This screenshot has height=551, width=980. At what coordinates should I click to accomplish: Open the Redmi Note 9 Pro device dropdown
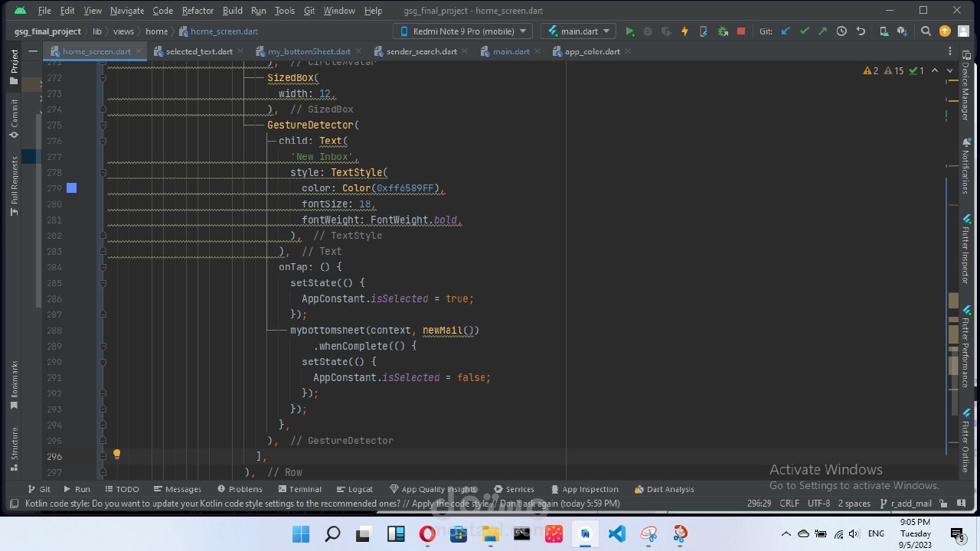click(x=462, y=31)
